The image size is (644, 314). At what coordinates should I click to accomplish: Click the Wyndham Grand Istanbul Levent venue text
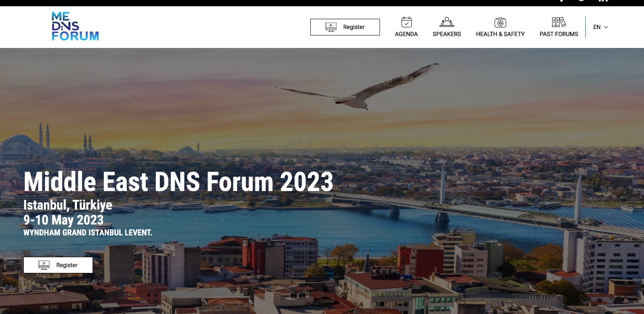(88, 233)
